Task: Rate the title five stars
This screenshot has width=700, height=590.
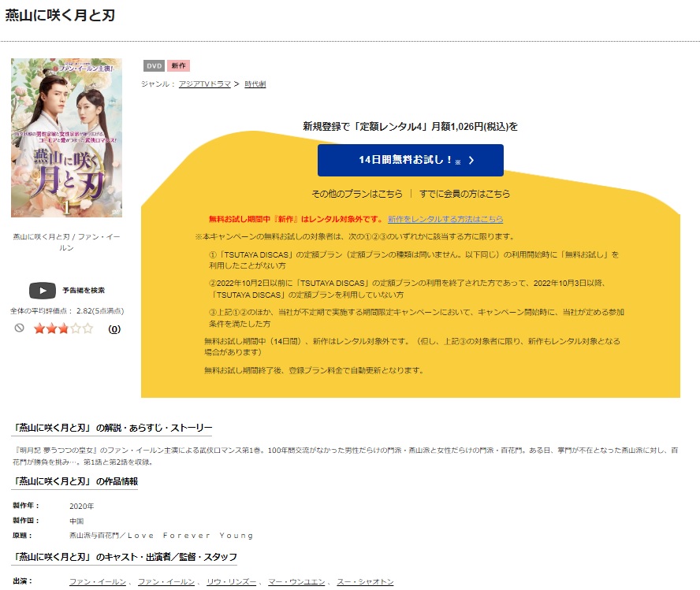Action: point(87,329)
